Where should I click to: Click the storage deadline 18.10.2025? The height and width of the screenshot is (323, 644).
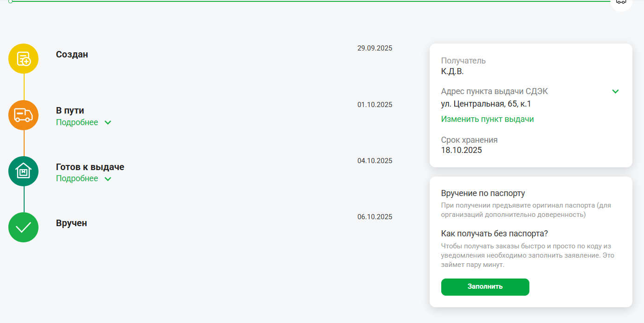461,150
